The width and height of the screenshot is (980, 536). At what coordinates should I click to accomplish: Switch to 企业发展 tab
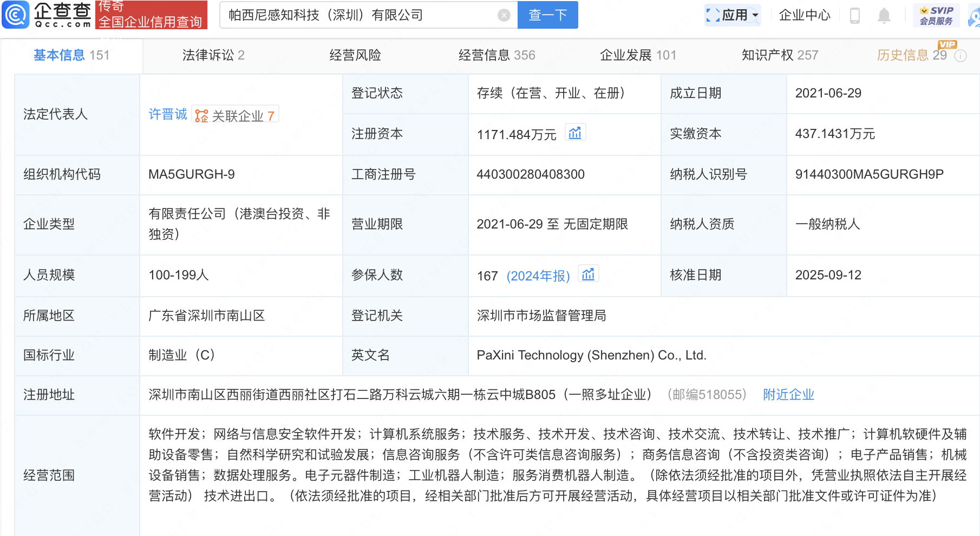pos(638,55)
